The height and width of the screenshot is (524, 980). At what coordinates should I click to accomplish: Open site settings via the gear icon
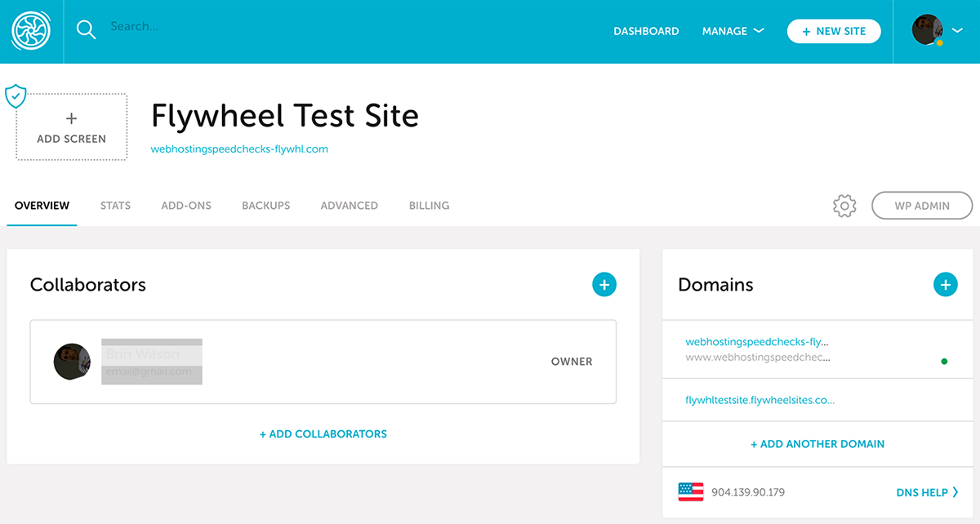pyautogui.click(x=844, y=205)
